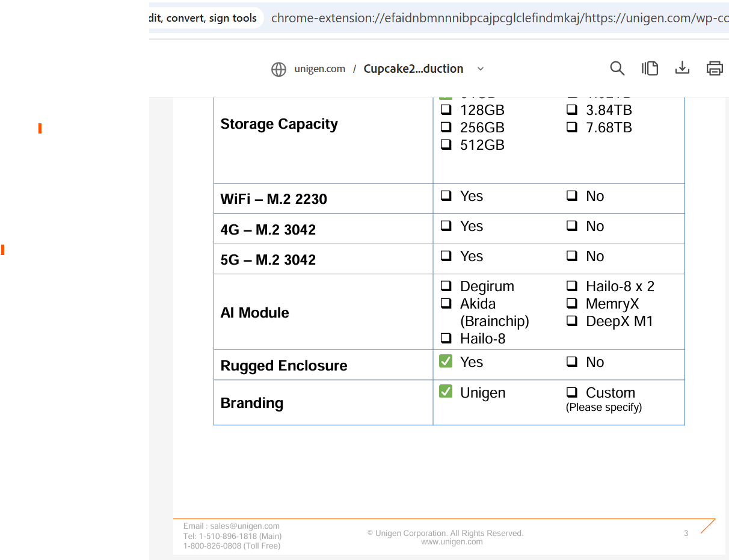
Task: Open the search magnifier in PDF toolbar
Action: (617, 69)
